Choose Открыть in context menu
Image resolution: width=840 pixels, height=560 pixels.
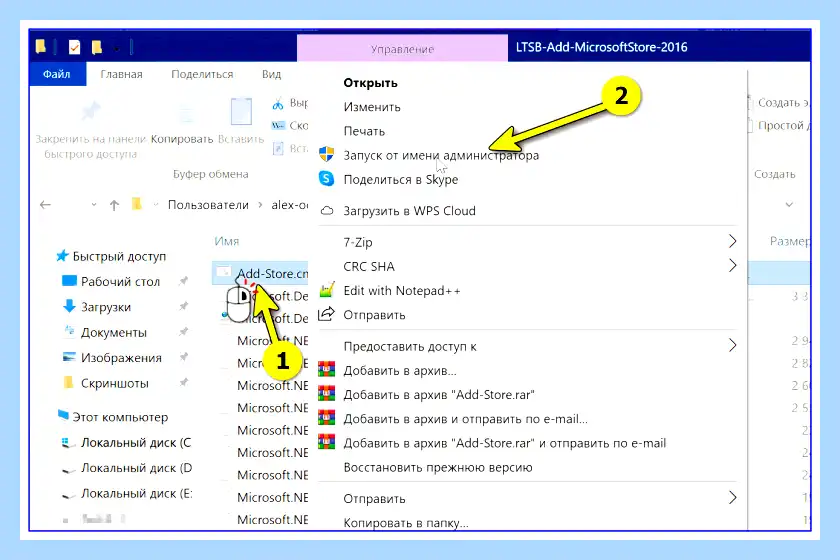click(x=370, y=83)
